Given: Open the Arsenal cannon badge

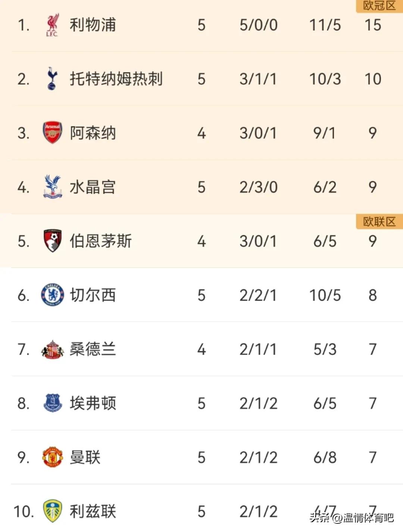Looking at the screenshot, I should tap(52, 133).
